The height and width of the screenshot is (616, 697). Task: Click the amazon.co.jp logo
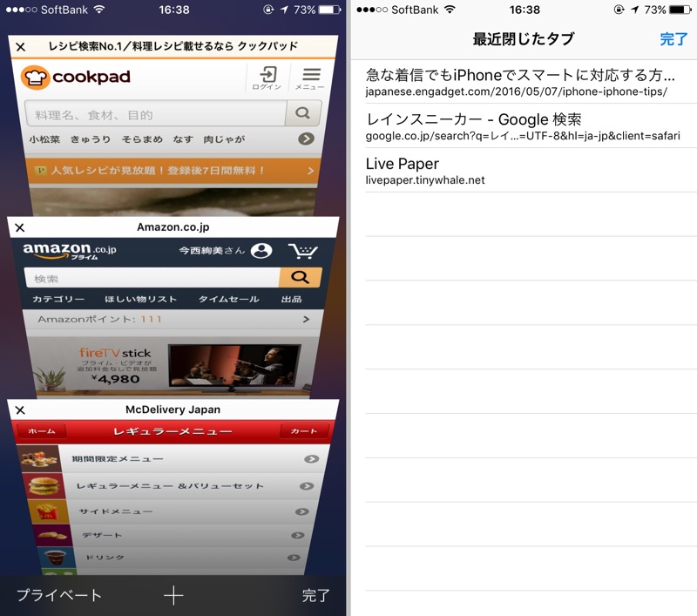[70, 251]
